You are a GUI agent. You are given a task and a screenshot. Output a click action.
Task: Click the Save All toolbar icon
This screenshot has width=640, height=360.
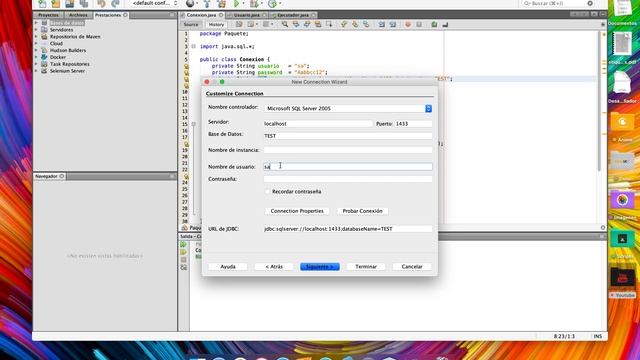pos(84,4)
